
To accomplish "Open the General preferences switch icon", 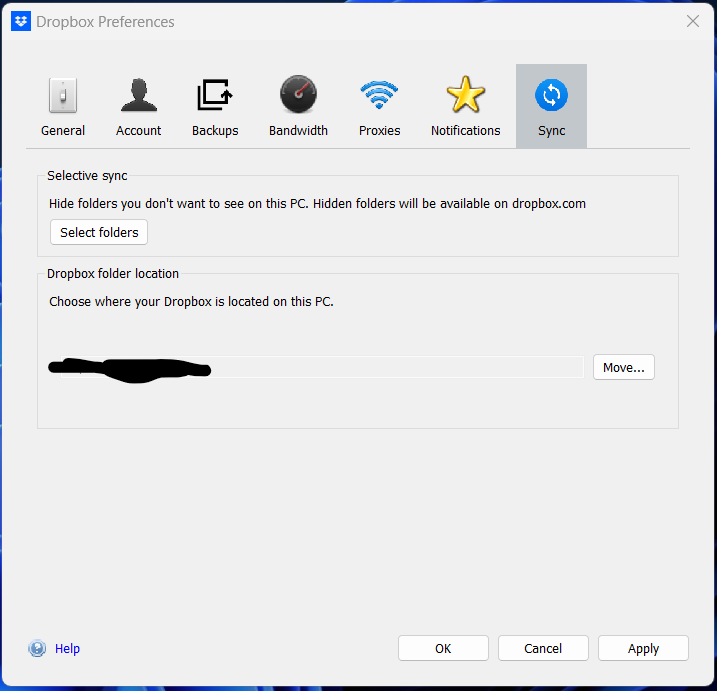I will 63,95.
